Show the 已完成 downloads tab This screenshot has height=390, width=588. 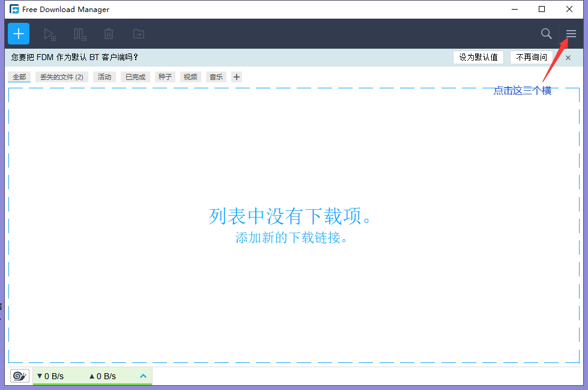pyautogui.click(x=135, y=77)
